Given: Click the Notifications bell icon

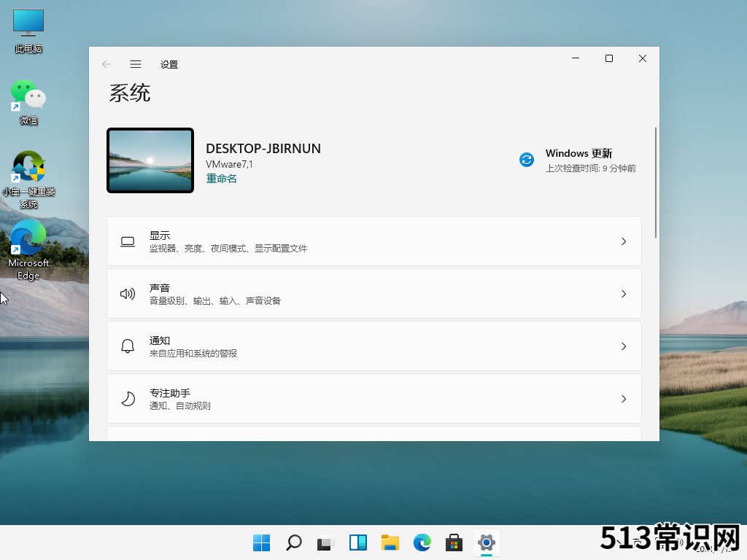Looking at the screenshot, I should click(x=128, y=346).
